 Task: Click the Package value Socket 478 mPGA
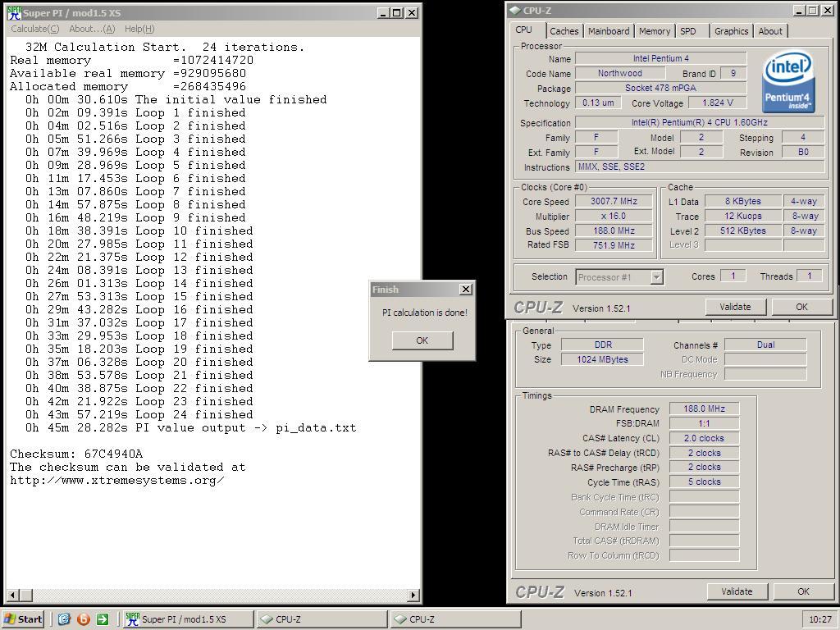tap(661, 88)
